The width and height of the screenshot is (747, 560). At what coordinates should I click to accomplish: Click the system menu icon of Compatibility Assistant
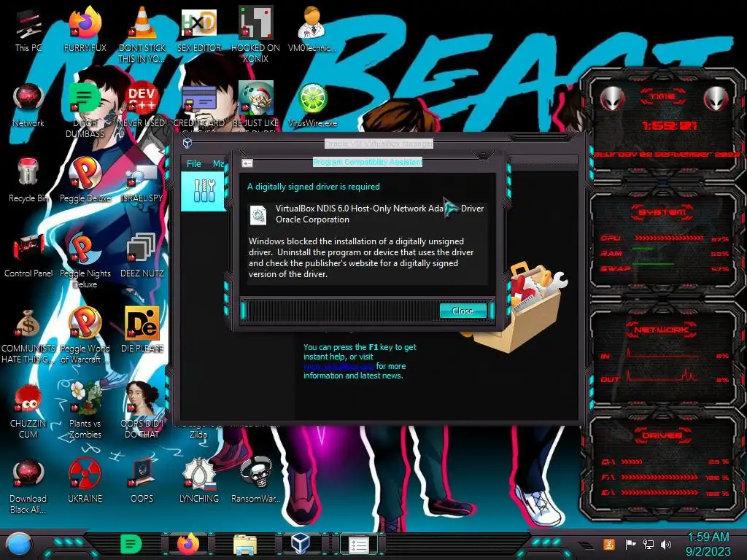click(x=247, y=163)
